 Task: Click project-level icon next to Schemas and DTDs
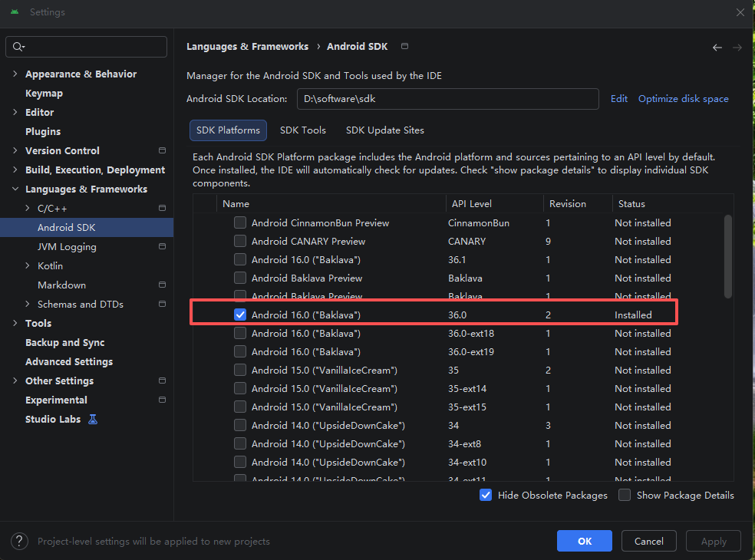tap(162, 304)
